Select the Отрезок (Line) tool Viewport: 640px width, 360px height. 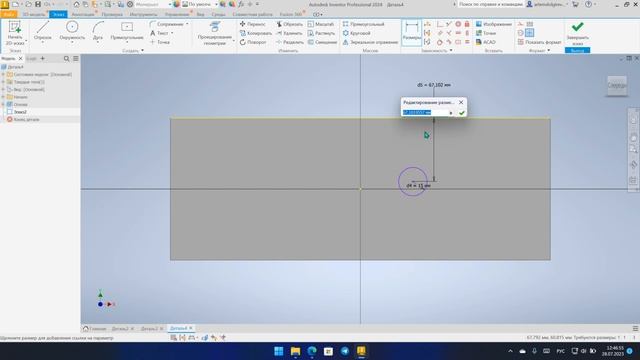(x=43, y=31)
